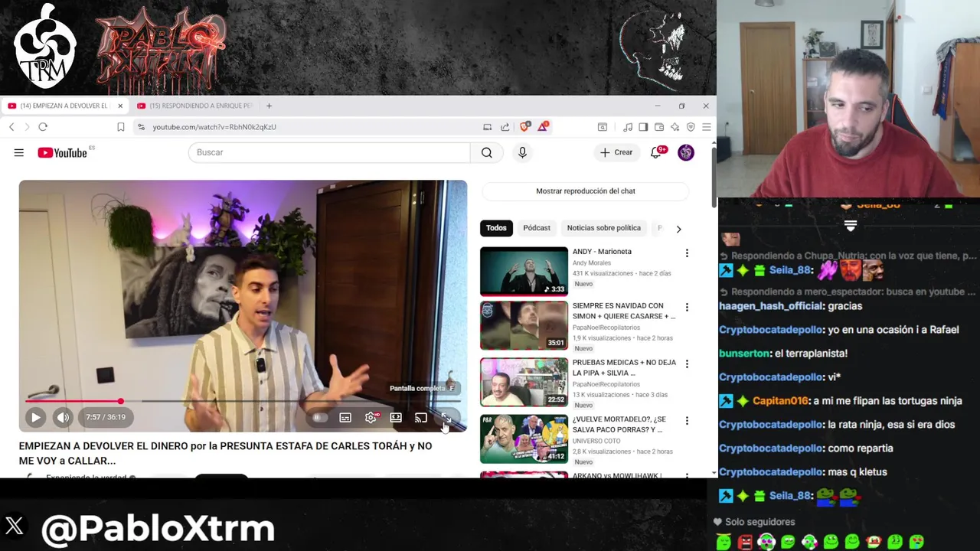Select the Pódcast filter chip

point(537,228)
